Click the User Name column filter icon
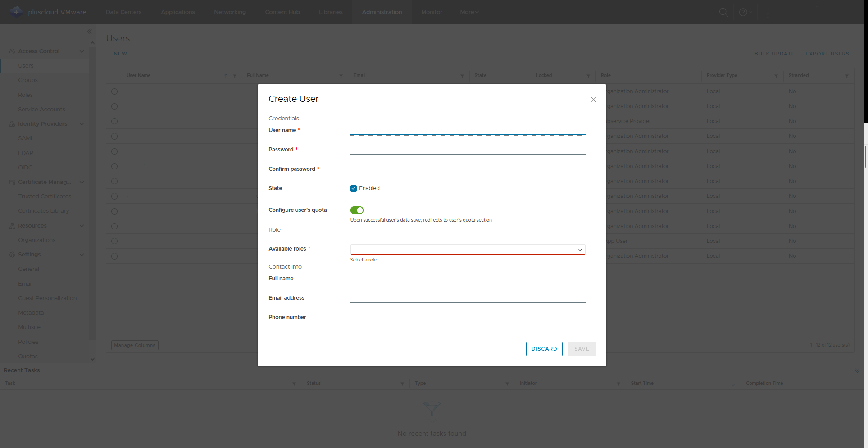 click(235, 76)
